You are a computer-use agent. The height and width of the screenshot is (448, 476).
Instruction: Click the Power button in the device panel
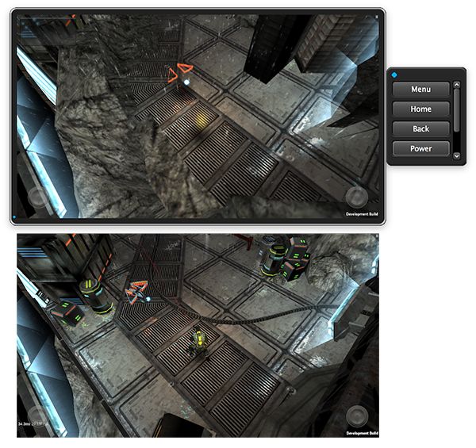420,148
